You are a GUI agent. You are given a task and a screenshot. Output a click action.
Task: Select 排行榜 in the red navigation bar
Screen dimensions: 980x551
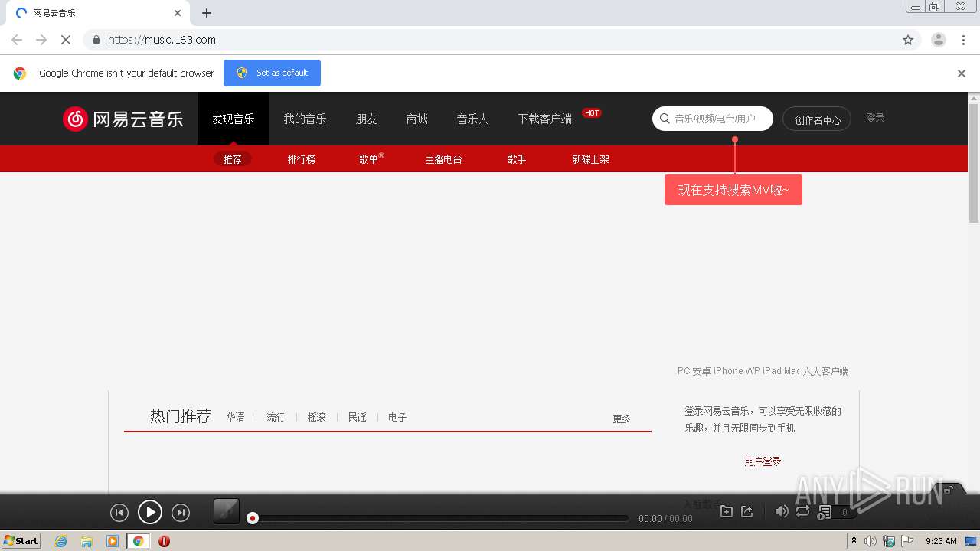302,159
